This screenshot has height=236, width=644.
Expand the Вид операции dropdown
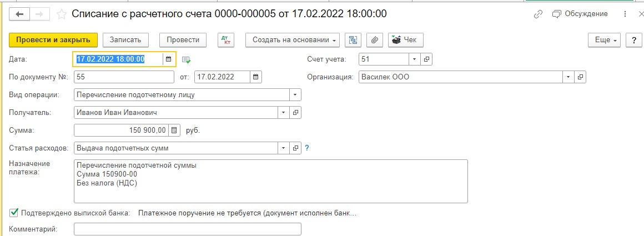pyautogui.click(x=295, y=94)
